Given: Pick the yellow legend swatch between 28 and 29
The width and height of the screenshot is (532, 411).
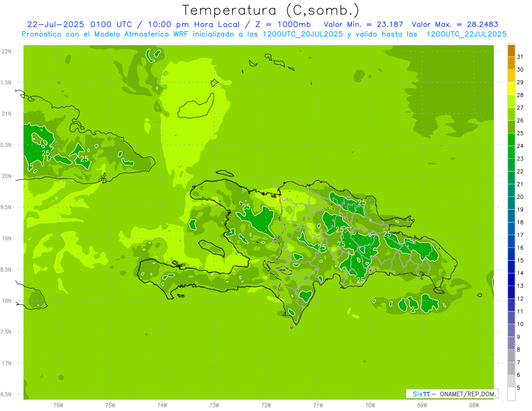Looking at the screenshot, I should (511, 89).
